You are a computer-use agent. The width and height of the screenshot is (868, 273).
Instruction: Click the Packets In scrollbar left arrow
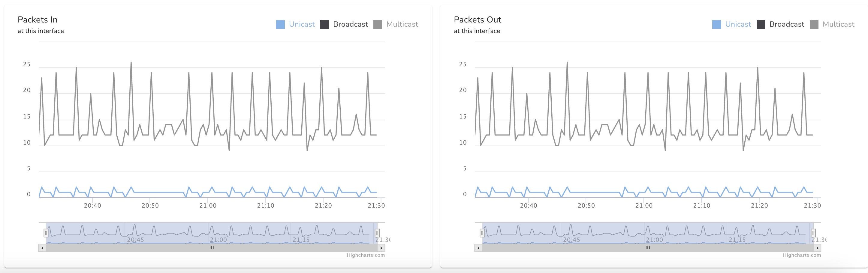pos(42,248)
